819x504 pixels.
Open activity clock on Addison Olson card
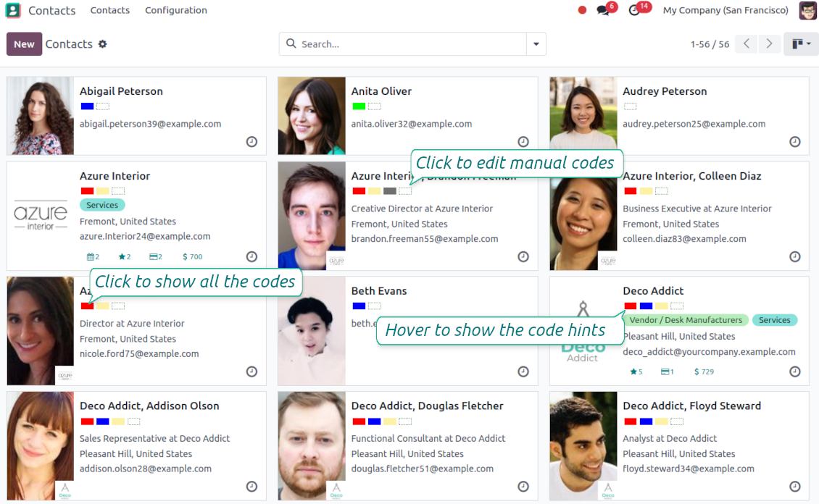[251, 486]
